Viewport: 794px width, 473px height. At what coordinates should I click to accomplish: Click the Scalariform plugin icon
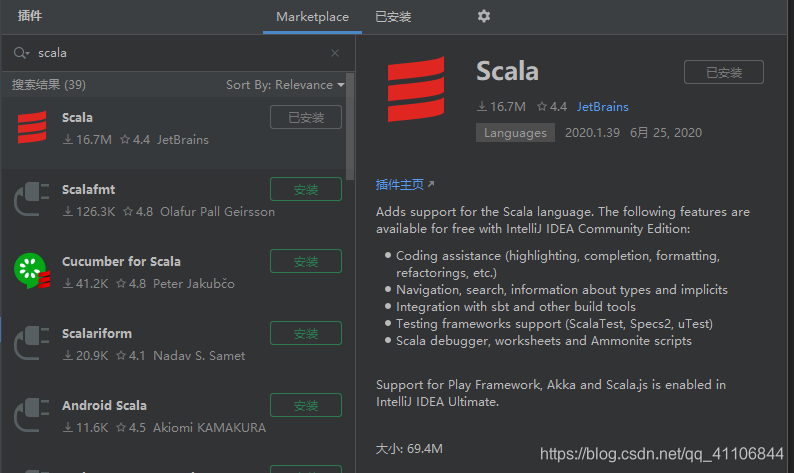point(32,343)
